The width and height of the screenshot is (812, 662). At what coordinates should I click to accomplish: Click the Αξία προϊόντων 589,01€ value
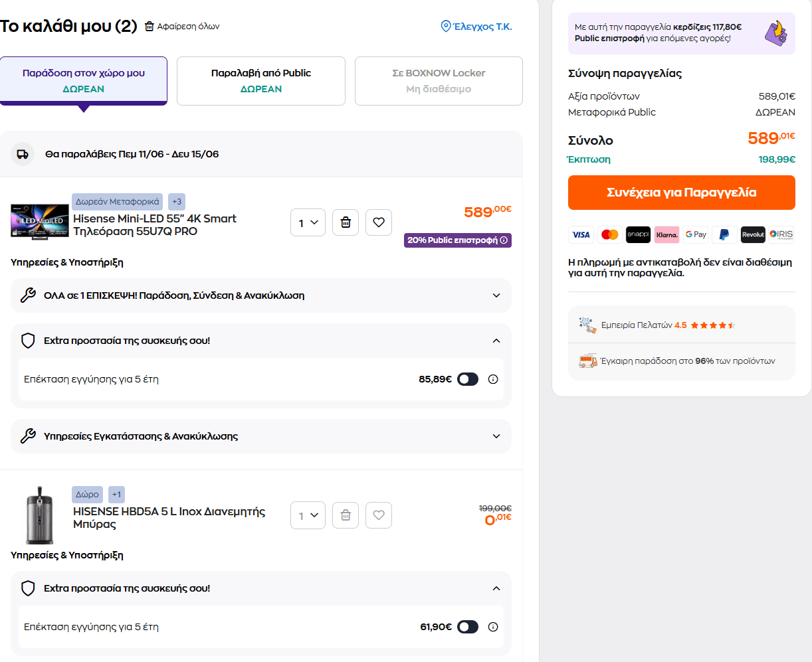pos(777,96)
